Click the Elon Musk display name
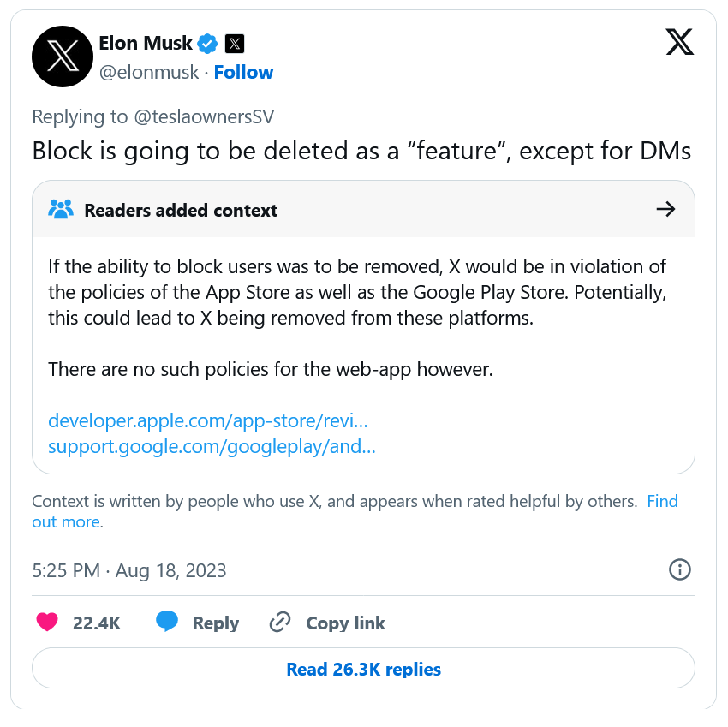This screenshot has height=727, width=728. pyautogui.click(x=146, y=43)
